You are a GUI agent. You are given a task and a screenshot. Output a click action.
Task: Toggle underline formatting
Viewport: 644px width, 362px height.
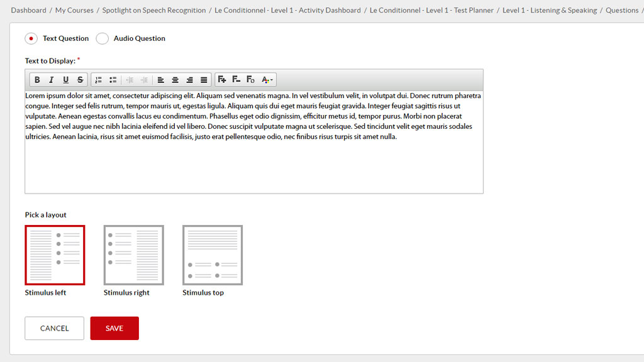[x=65, y=80]
